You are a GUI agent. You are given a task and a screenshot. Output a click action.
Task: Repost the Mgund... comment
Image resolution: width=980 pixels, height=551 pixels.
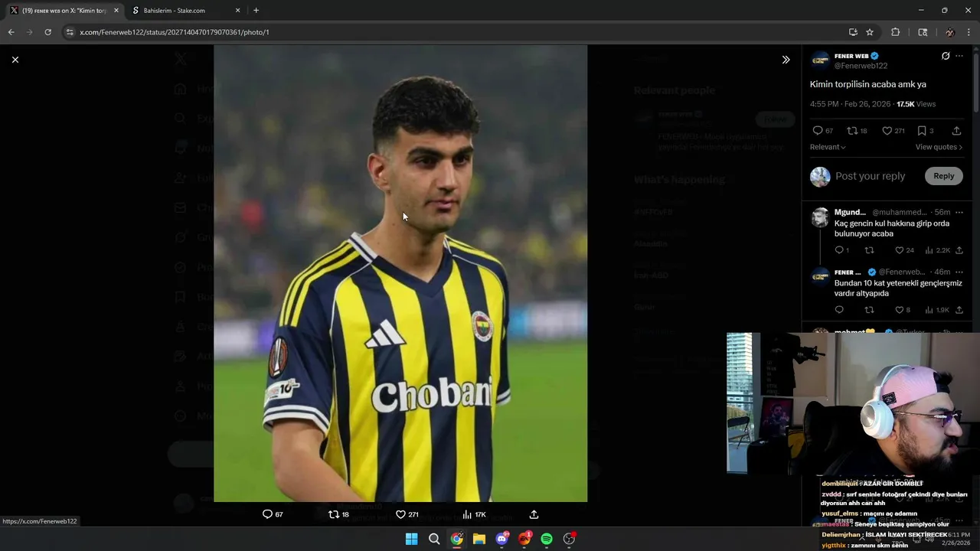click(x=869, y=250)
